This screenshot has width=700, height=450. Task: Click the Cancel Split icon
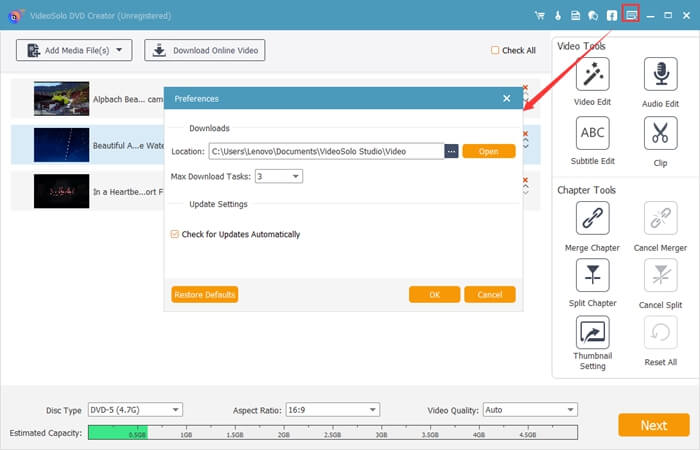[x=660, y=275]
